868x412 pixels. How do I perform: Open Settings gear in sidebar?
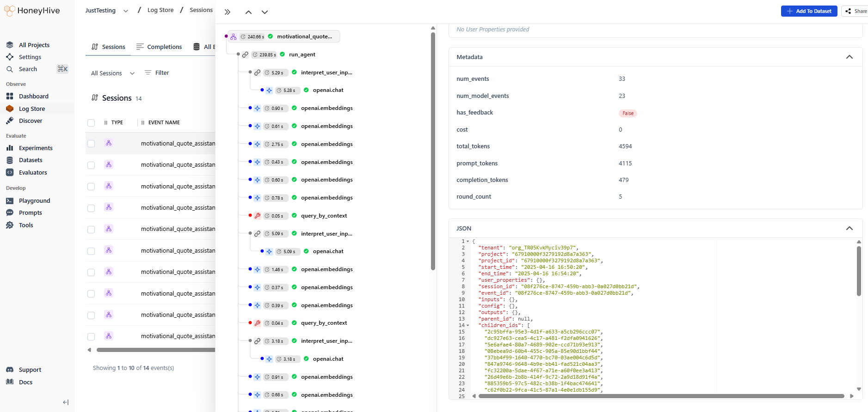click(10, 57)
